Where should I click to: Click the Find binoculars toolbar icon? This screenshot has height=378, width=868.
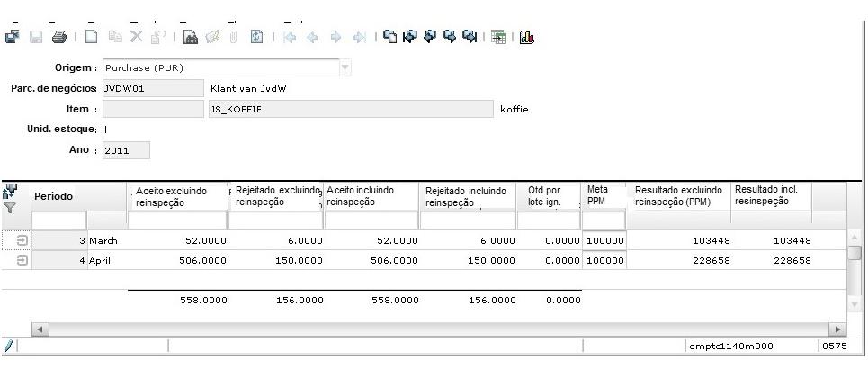pyautogui.click(x=190, y=38)
